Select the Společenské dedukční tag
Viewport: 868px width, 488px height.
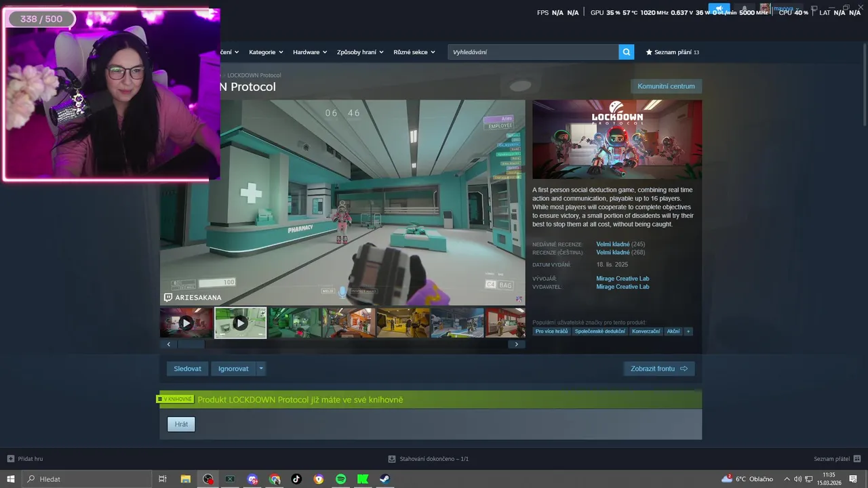(599, 331)
